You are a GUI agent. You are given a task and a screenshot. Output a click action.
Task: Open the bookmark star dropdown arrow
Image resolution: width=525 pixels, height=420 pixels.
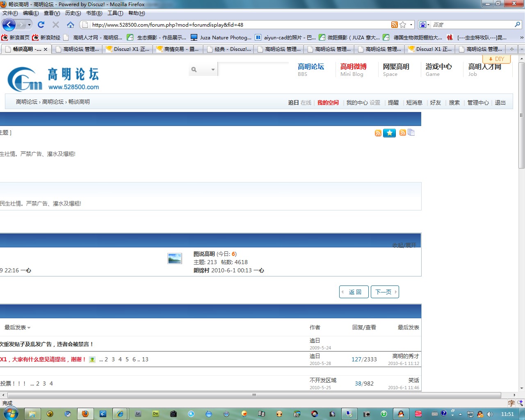tap(411, 25)
